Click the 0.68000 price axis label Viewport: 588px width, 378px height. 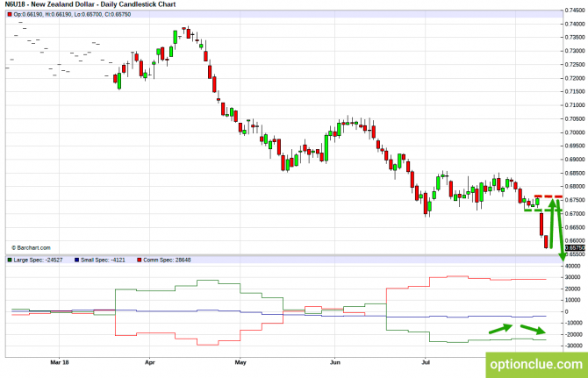click(x=575, y=187)
